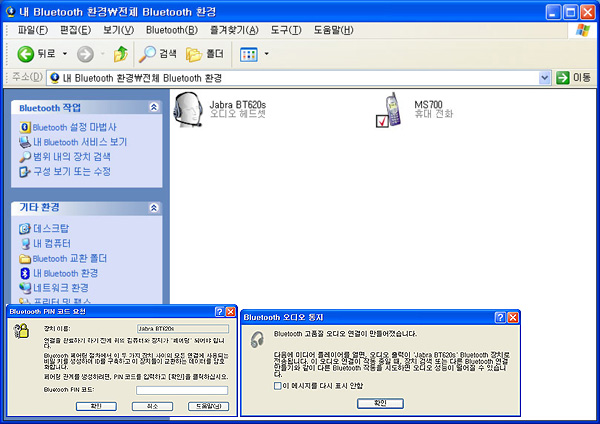Expand the address bar dropdown arrow

pos(545,78)
